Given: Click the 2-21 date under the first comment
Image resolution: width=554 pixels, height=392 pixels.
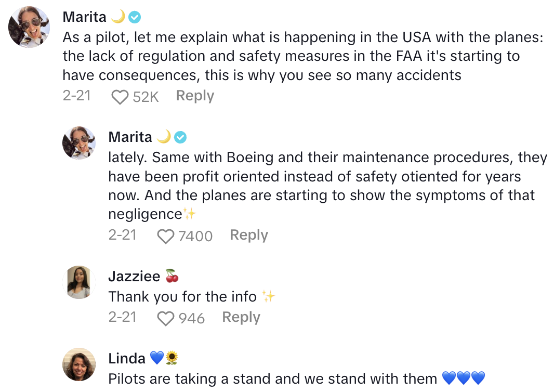Looking at the screenshot, I should coord(76,96).
